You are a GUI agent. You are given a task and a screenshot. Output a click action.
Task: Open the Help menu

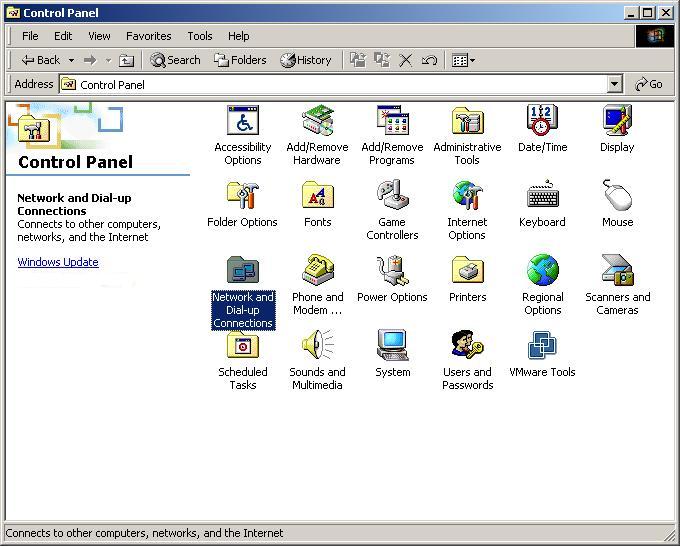[239, 36]
